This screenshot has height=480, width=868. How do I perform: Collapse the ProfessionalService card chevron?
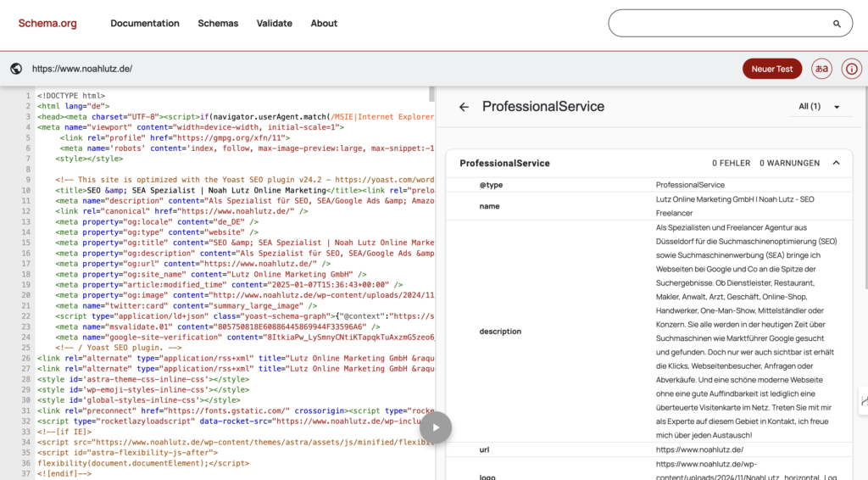836,163
